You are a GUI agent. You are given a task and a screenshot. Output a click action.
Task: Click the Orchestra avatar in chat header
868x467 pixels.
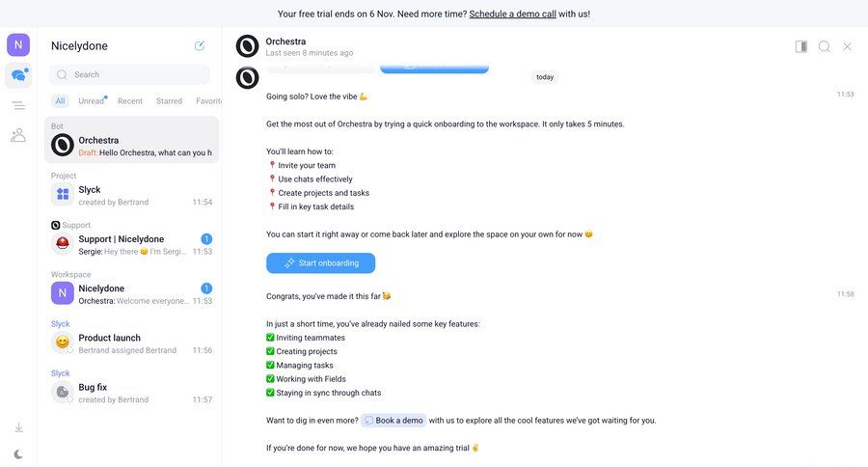pos(248,46)
